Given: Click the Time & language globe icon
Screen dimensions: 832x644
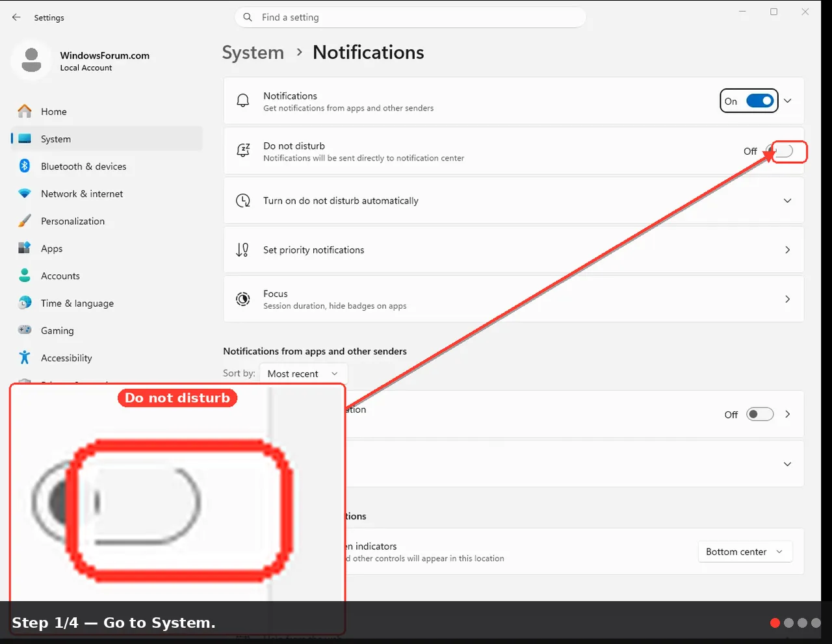Looking at the screenshot, I should coord(25,303).
